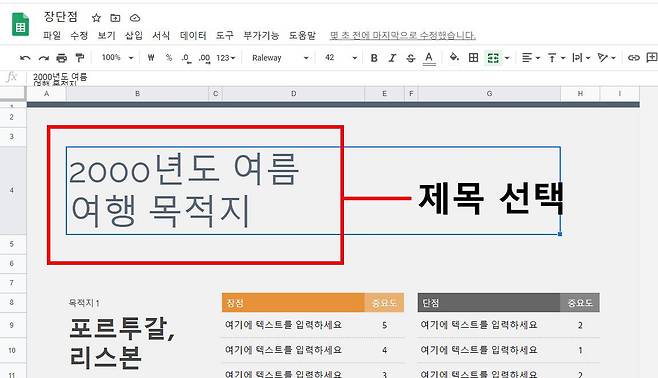Open the font size 42 dropdown
Screen dimensions: 658x378
point(341,57)
